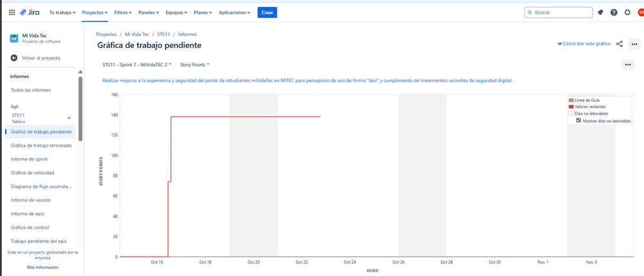Click the Buscar search field
Screen dimensions: 644x276
tap(560, 12)
